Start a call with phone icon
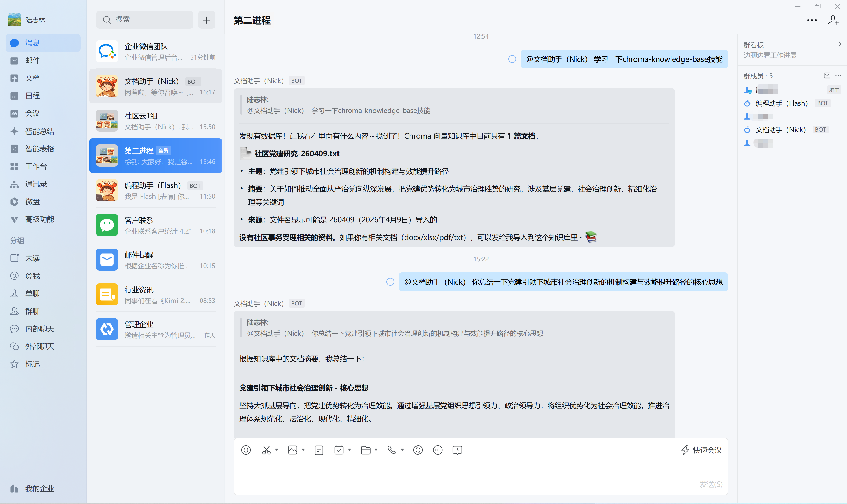847x504 pixels. pyautogui.click(x=392, y=450)
